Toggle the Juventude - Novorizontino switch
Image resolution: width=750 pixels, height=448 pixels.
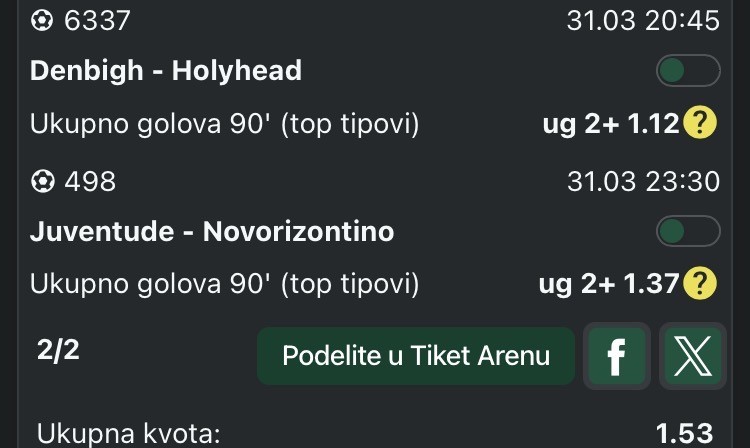click(x=688, y=232)
